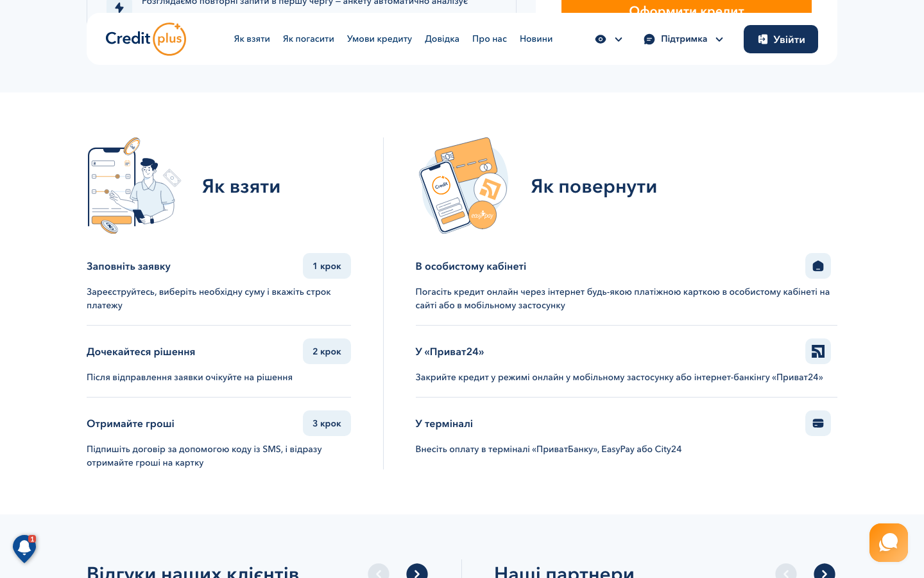The height and width of the screenshot is (578, 924).
Task: Select the personal cabinet icon beside «В особистому кабінеті»
Action: 817,266
